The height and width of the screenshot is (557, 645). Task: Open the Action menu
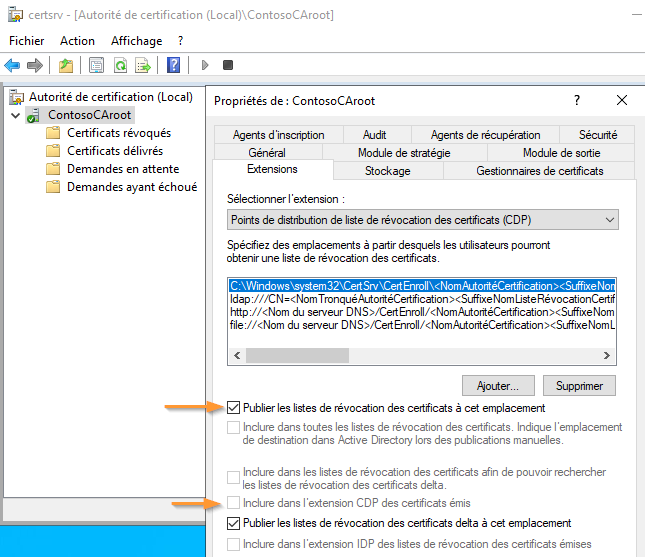coord(77,41)
